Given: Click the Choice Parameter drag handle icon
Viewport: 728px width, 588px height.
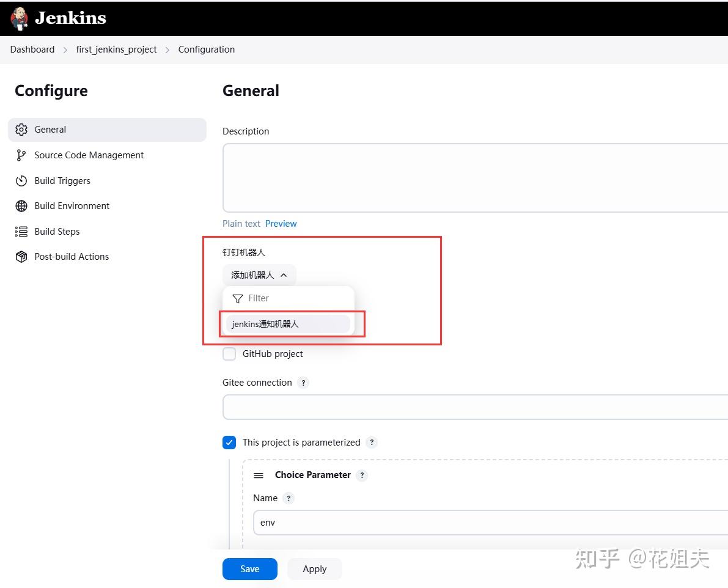Looking at the screenshot, I should pos(259,475).
